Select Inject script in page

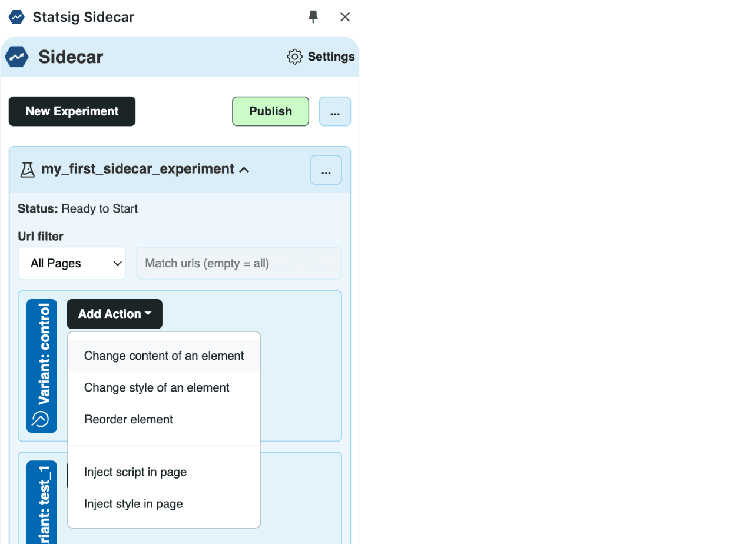tap(164, 472)
